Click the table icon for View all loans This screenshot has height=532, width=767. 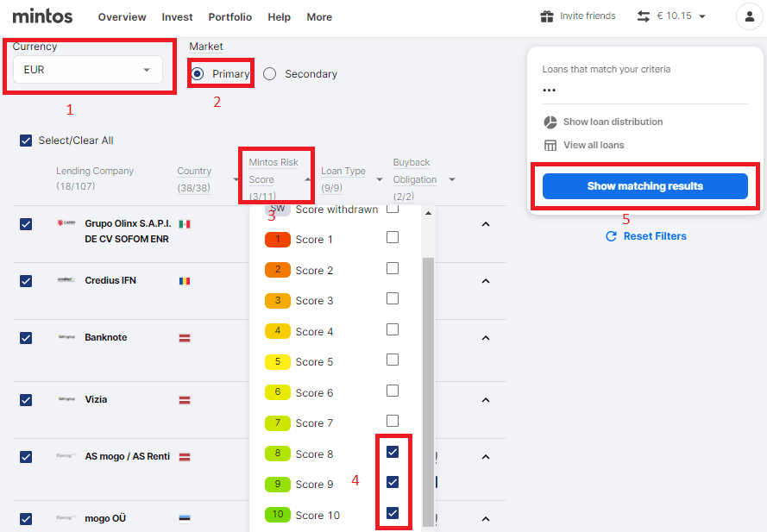coord(550,146)
